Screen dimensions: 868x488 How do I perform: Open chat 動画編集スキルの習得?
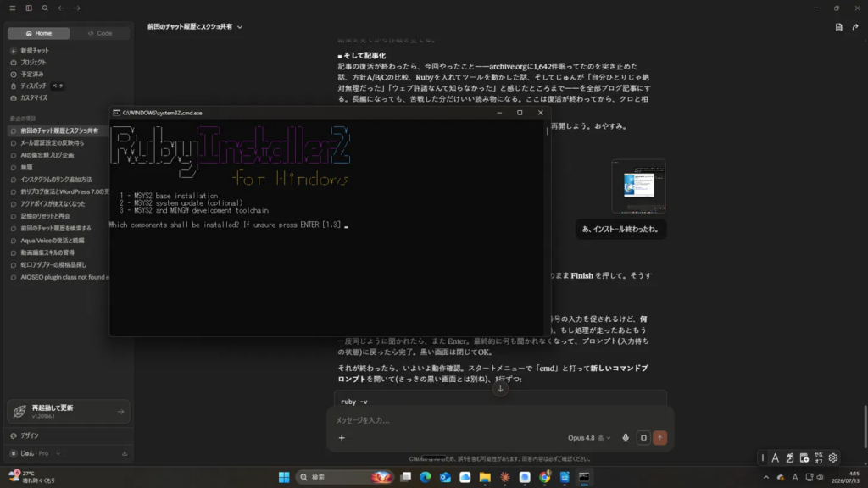coord(47,252)
